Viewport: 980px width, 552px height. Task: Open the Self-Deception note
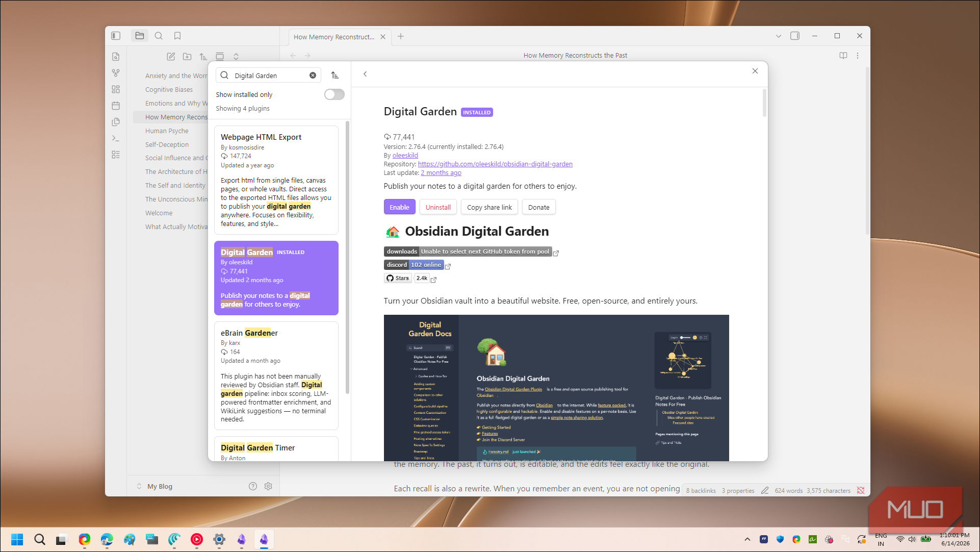coord(167,144)
